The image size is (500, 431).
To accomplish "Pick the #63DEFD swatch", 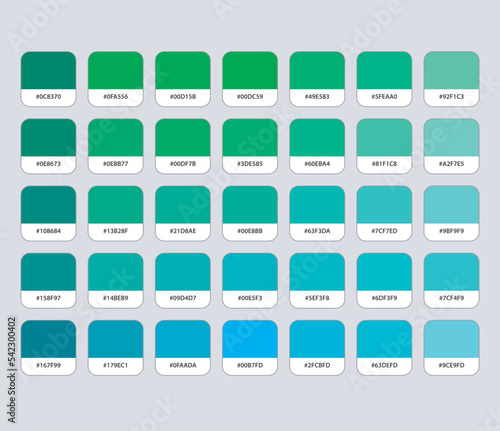I will pyautogui.click(x=384, y=348).
